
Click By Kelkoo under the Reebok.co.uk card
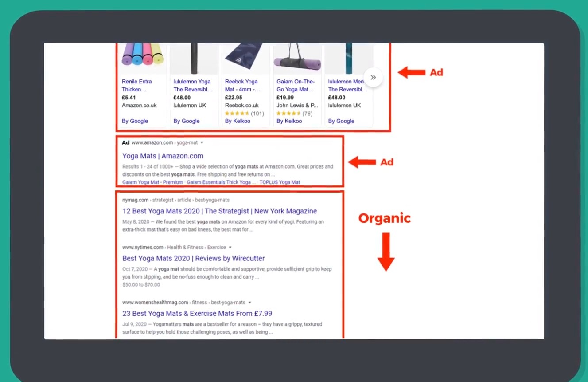coord(238,121)
